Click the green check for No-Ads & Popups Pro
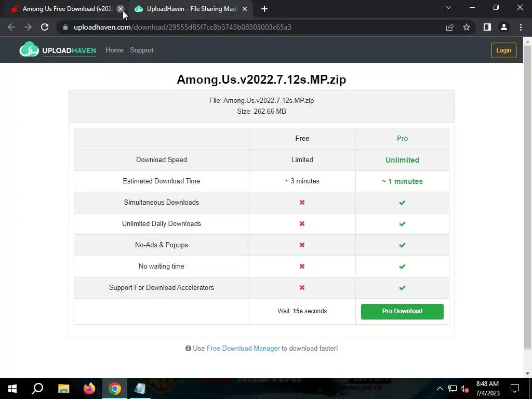Screen dimensions: 532x399 click(402, 245)
